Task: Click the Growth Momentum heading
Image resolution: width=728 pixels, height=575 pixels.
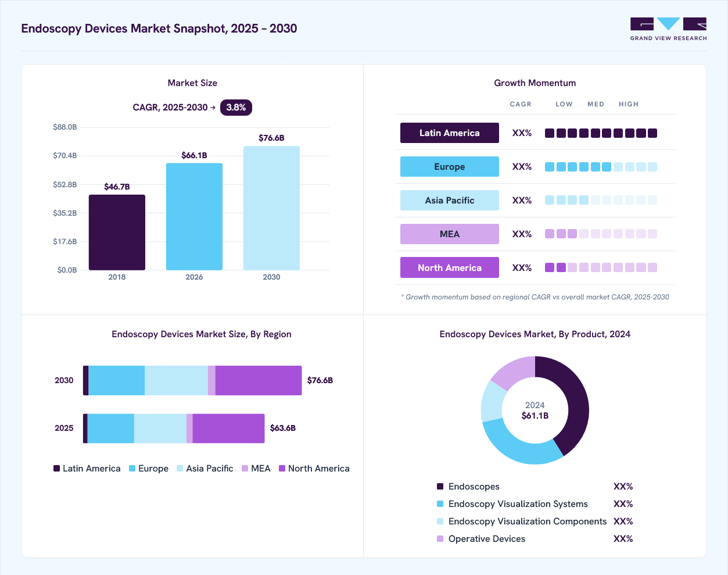Action: [x=535, y=83]
